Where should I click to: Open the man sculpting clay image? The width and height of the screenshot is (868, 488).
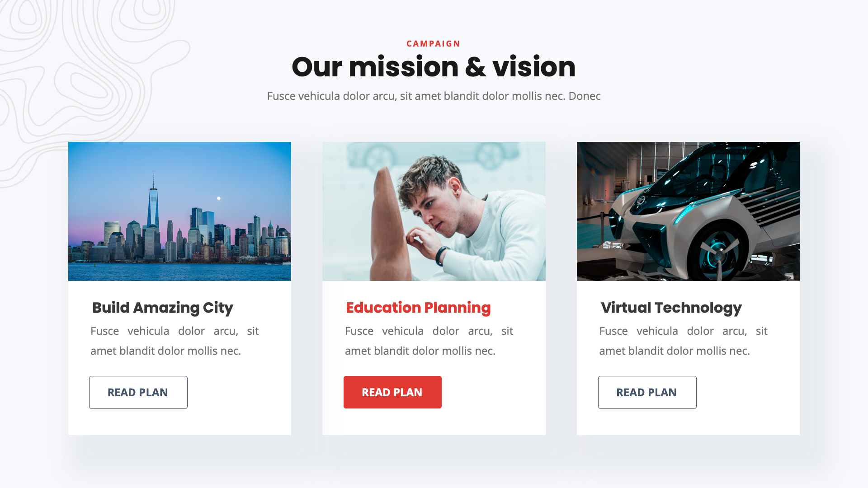point(434,211)
